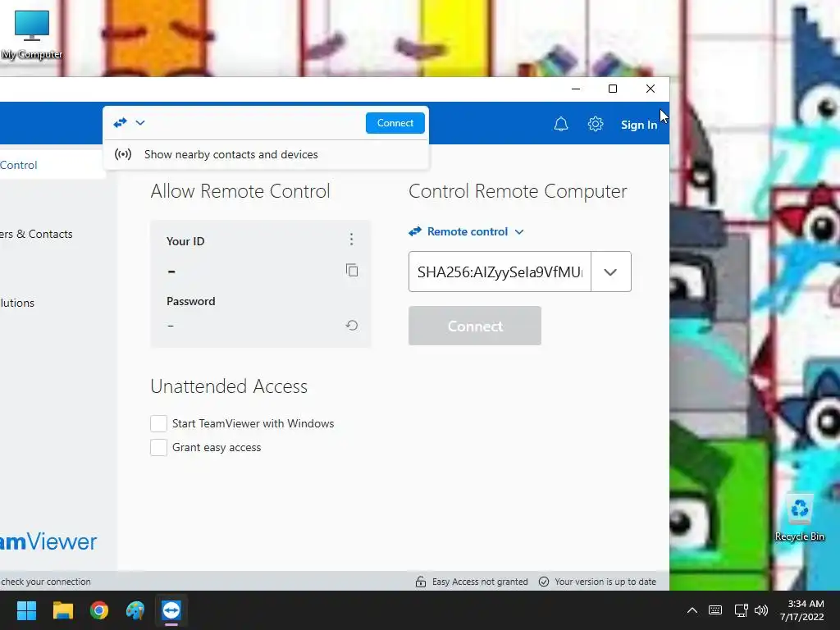Image resolution: width=840 pixels, height=630 pixels.
Task: Click the remote control arrows icon in search bar
Action: click(120, 123)
